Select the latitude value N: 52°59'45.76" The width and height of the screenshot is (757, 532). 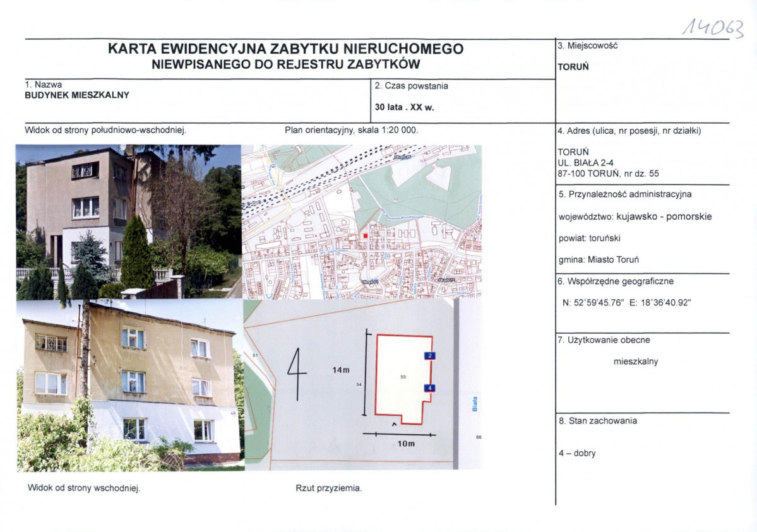(593, 303)
